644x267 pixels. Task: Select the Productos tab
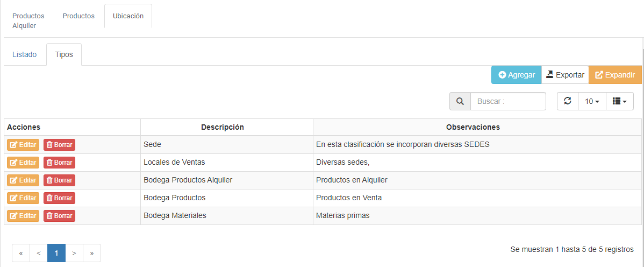tap(78, 16)
